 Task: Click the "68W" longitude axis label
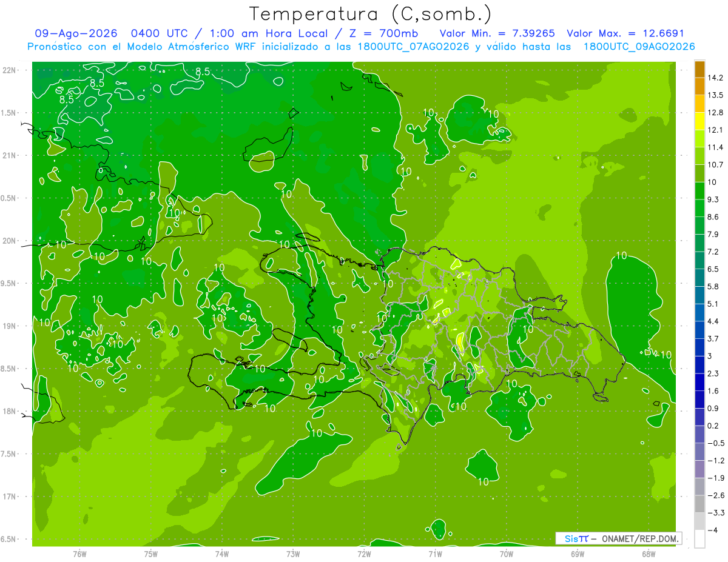(x=649, y=554)
